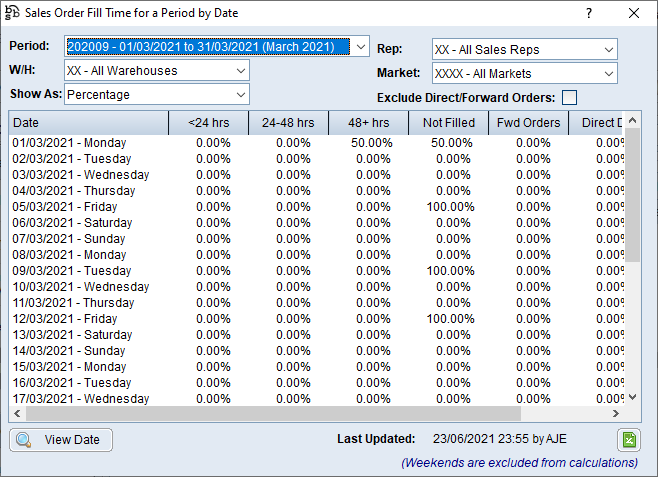The height and width of the screenshot is (477, 658).
Task: Close the Sales Order Fill Time window
Action: (634, 13)
